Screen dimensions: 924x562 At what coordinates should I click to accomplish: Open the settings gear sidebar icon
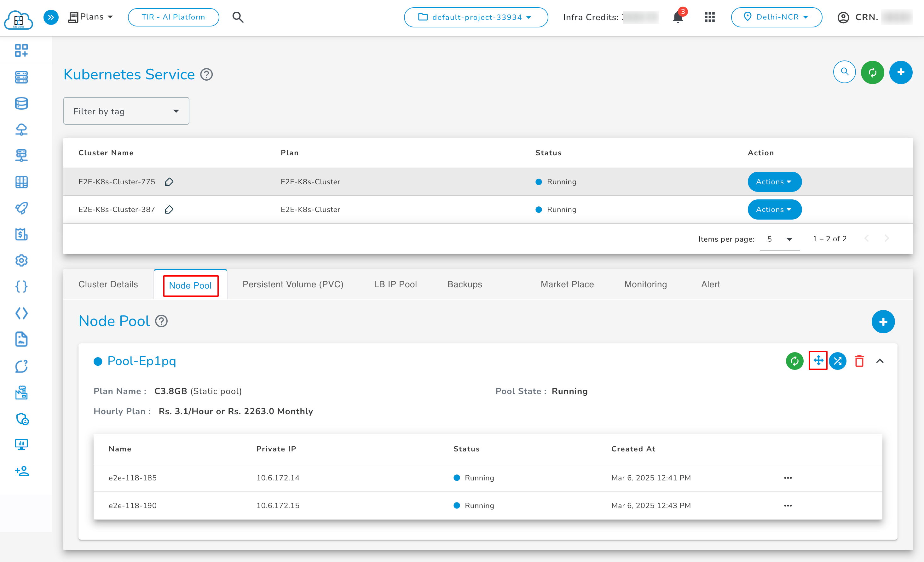click(21, 261)
